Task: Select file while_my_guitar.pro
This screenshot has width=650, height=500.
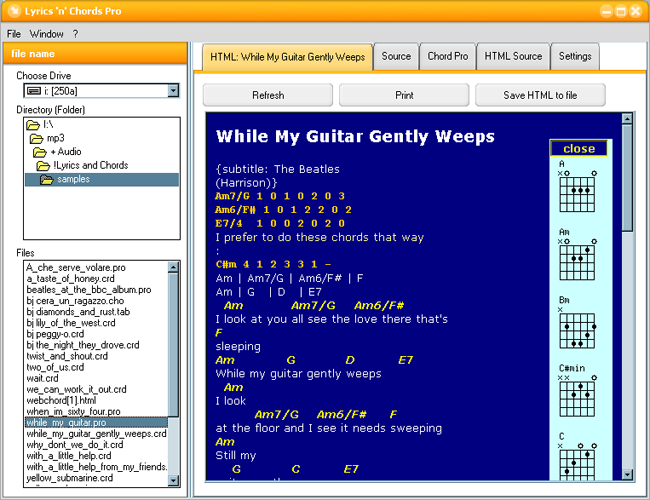Action: coord(96,423)
